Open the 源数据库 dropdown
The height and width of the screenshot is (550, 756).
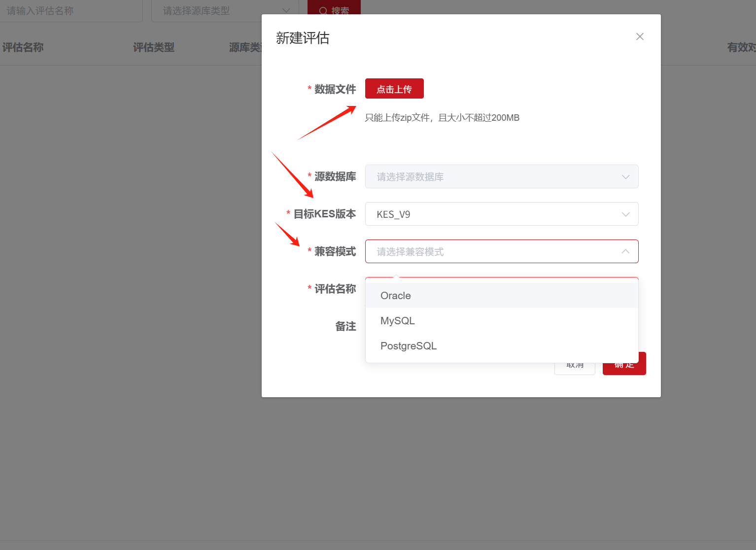(502, 176)
